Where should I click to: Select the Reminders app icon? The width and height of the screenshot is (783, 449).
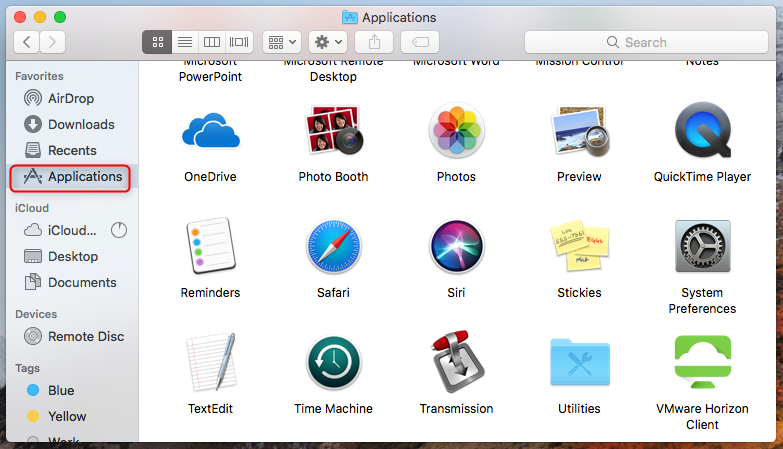tap(210, 246)
